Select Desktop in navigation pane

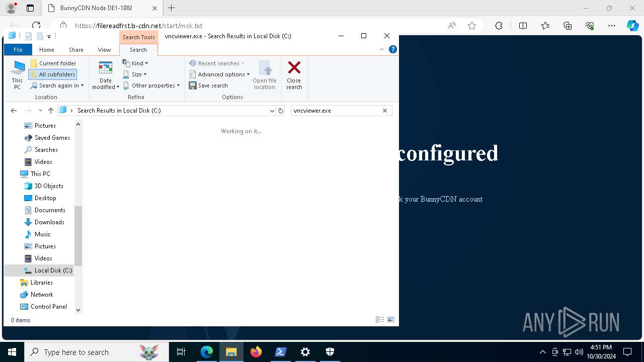pos(40,198)
